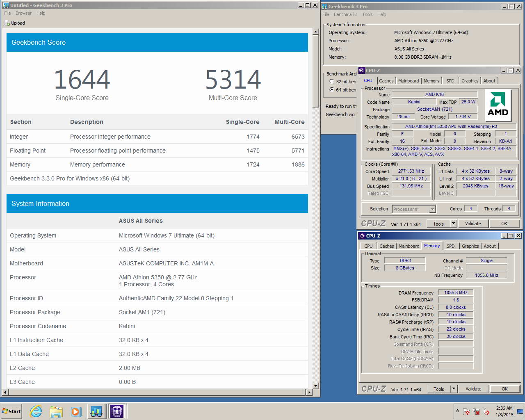This screenshot has width=525, height=420.
Task: Click CAS# Latency value 8.0 clocks
Action: (x=456, y=307)
